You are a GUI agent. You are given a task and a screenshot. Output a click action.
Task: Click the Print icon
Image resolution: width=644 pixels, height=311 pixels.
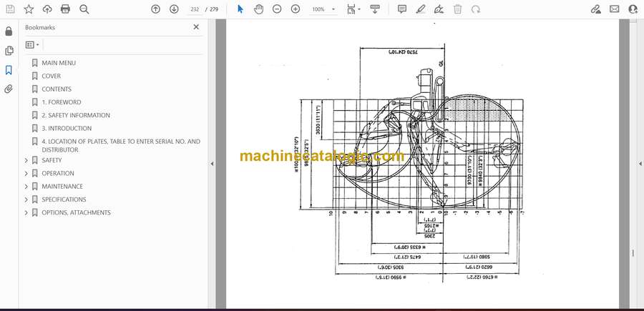[x=66, y=9]
